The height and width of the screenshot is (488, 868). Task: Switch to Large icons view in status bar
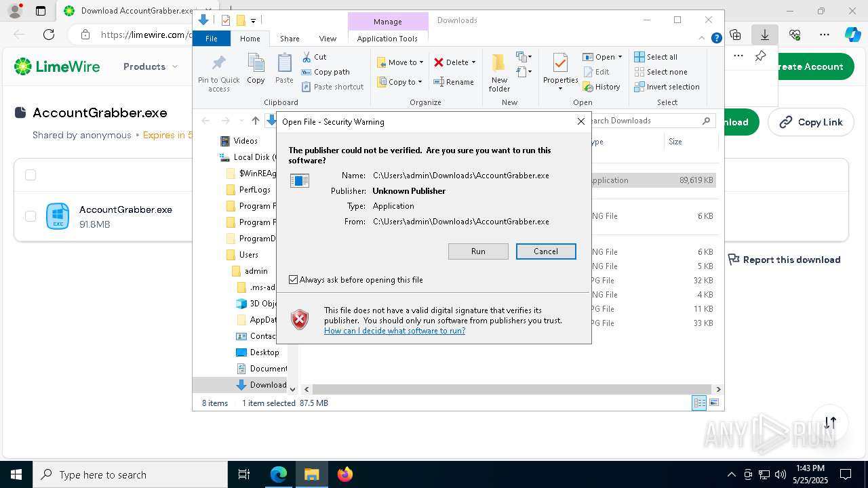[x=713, y=403]
